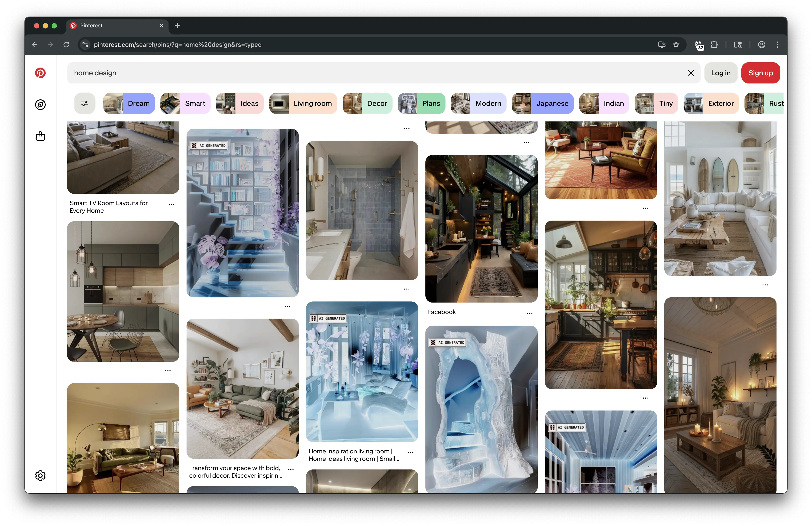Choose the Dream colored filter chip

[129, 103]
